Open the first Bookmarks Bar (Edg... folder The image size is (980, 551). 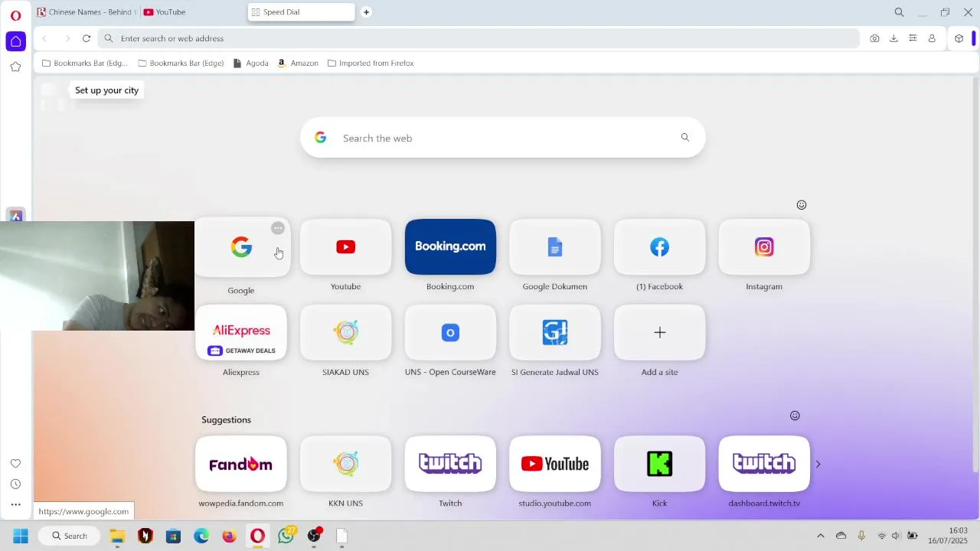(85, 64)
